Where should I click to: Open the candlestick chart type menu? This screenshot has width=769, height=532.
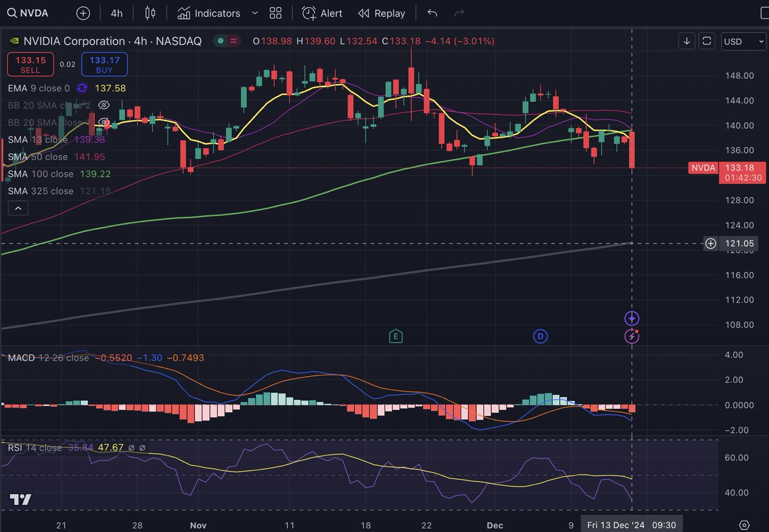click(150, 13)
